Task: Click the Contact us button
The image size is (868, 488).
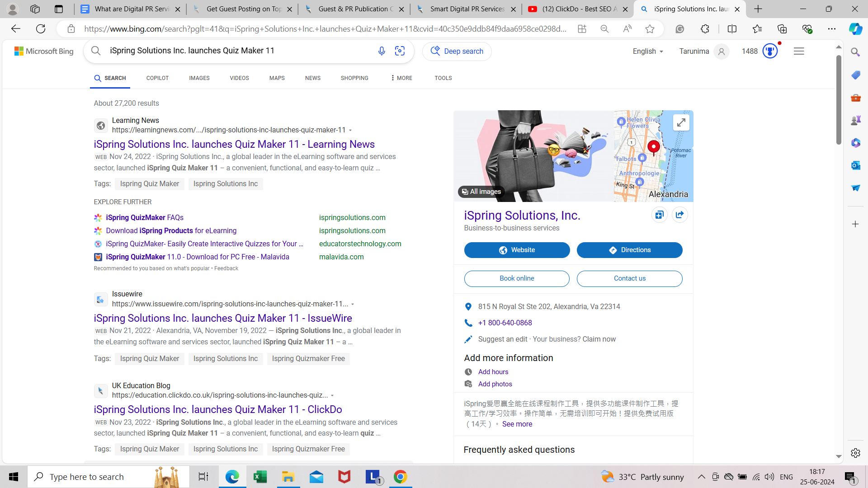Action: pyautogui.click(x=629, y=279)
